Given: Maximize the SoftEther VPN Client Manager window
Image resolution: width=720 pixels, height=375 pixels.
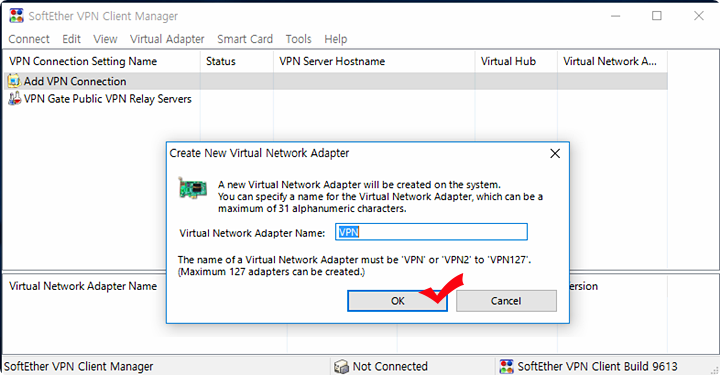Looking at the screenshot, I should pos(657,16).
